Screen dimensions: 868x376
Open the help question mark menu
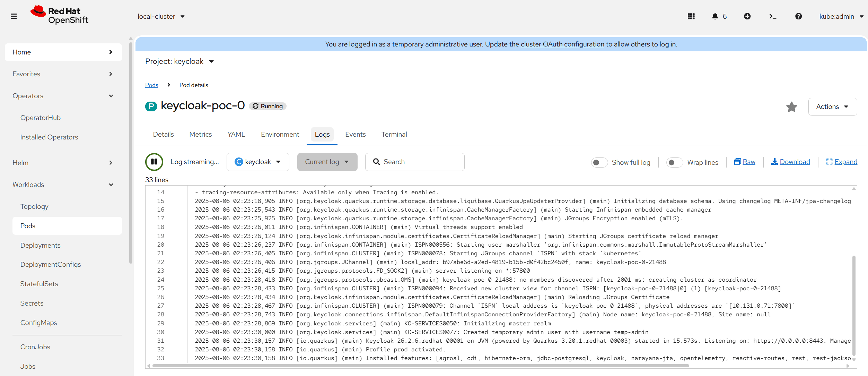pos(798,16)
